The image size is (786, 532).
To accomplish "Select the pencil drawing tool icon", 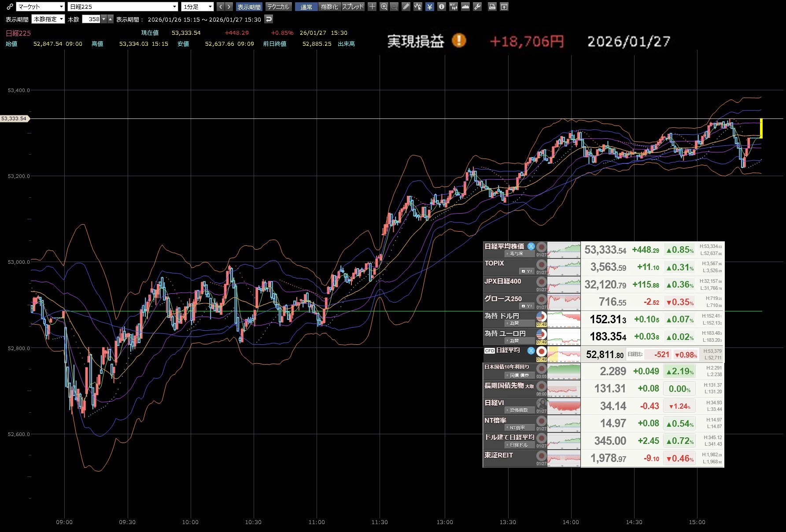I will 406,7.
